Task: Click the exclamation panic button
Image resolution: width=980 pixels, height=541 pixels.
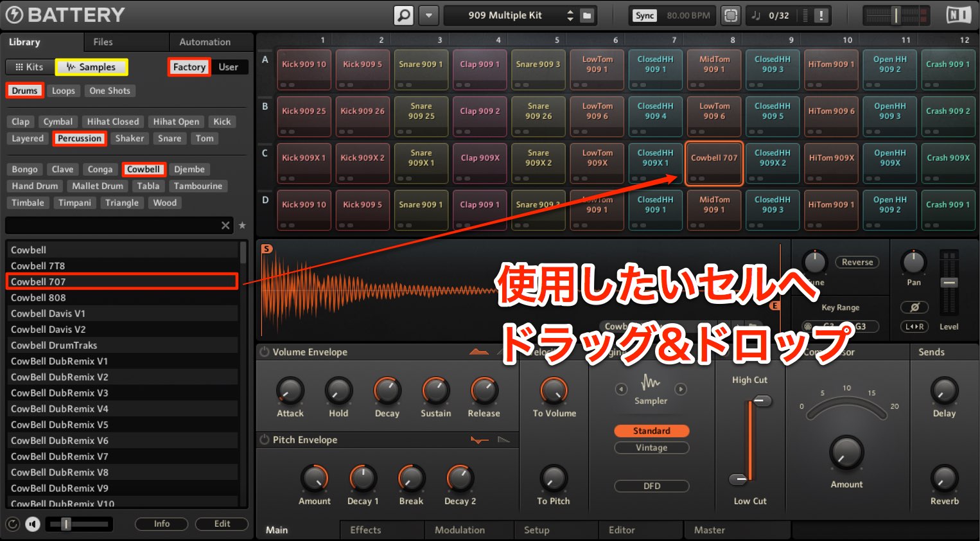Action: click(821, 15)
